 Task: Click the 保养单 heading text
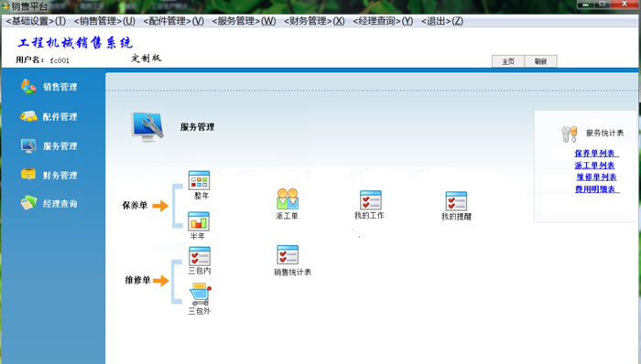[135, 205]
